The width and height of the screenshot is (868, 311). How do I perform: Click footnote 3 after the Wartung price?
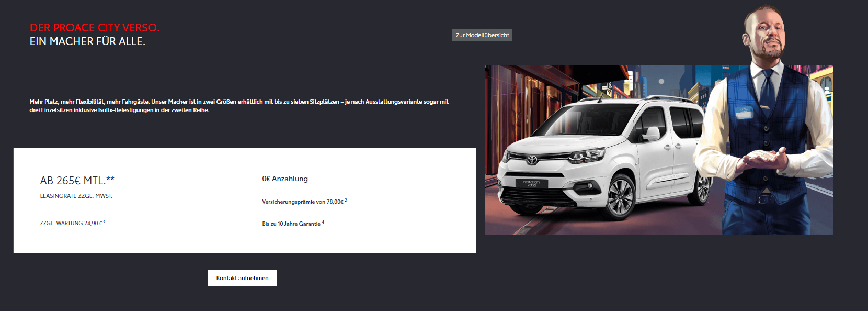(104, 221)
